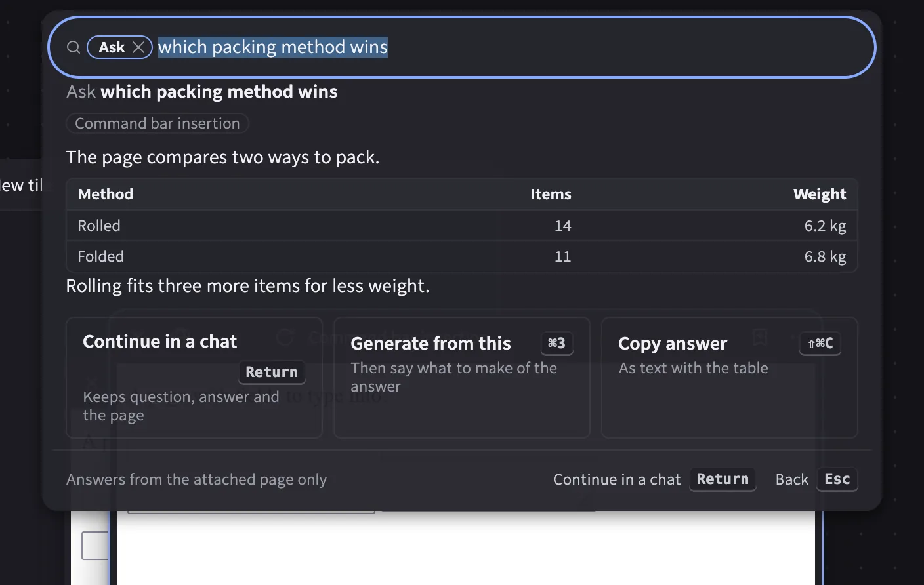This screenshot has width=924, height=585.
Task: Click the Esc key badge
Action: tap(837, 479)
